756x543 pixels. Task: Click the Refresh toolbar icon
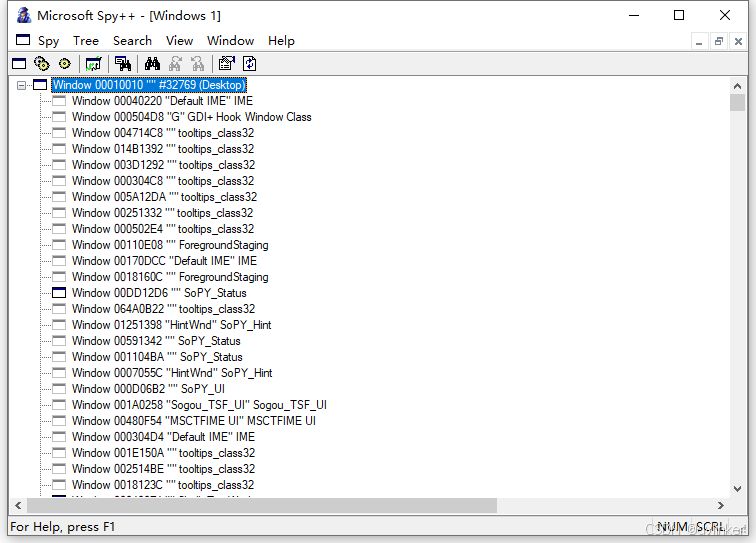click(250, 64)
